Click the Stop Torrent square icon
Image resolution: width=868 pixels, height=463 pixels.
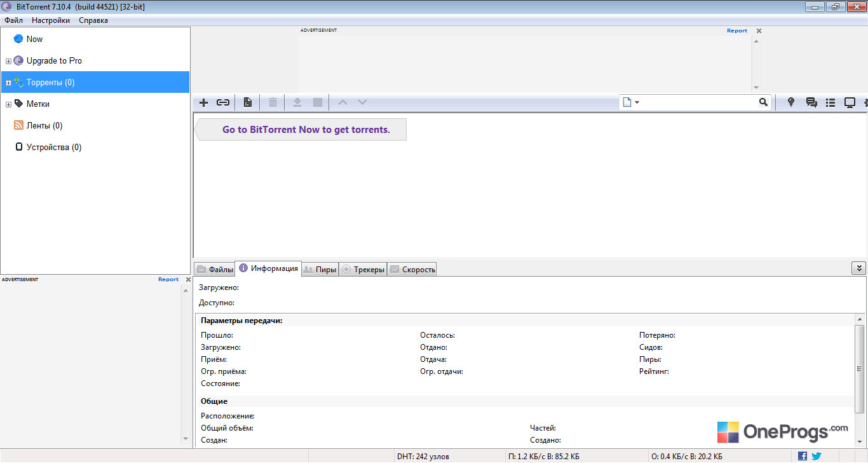pyautogui.click(x=318, y=102)
